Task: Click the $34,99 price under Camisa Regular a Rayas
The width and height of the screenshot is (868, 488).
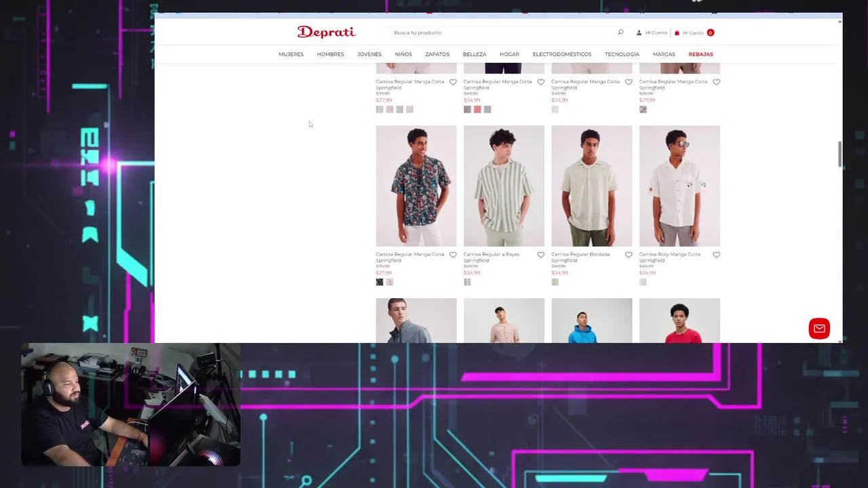Action: tap(471, 272)
